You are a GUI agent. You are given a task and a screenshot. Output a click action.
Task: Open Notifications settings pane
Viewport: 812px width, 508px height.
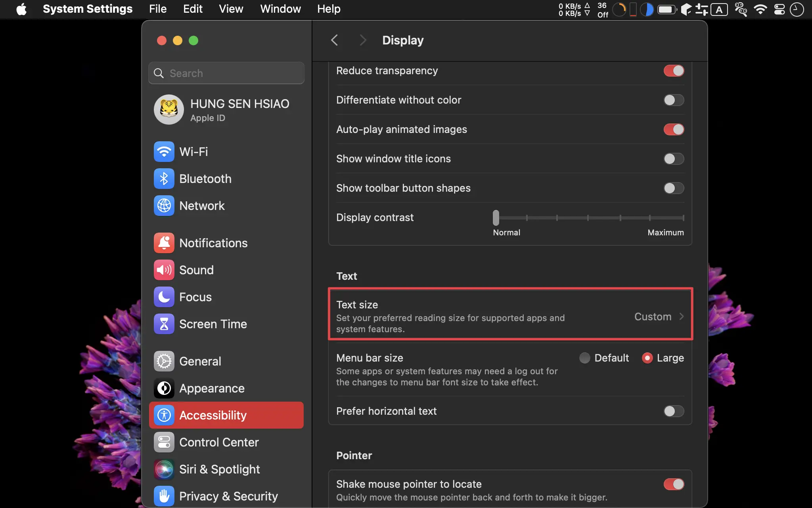click(226, 243)
